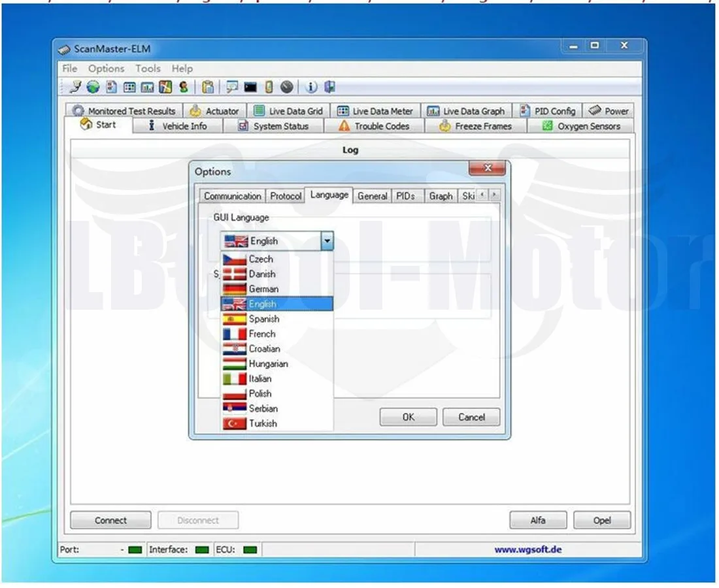Viewport: 719px width, 588px height.
Task: Open the Help menu
Action: [x=182, y=69]
